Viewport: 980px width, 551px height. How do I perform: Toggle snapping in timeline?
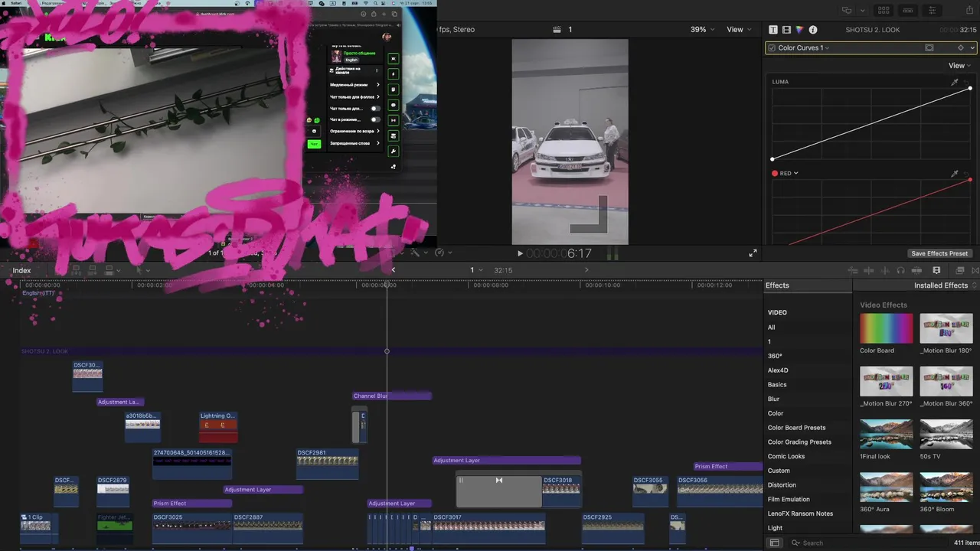pos(916,270)
